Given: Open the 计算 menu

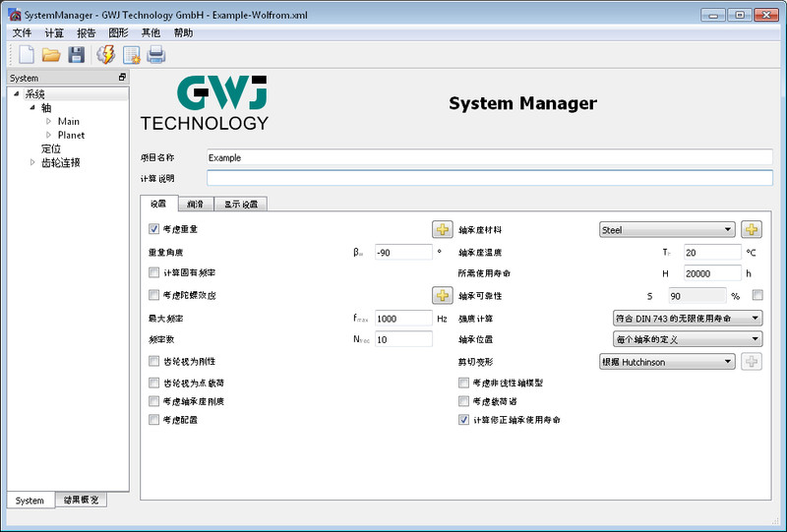Looking at the screenshot, I should [54, 32].
